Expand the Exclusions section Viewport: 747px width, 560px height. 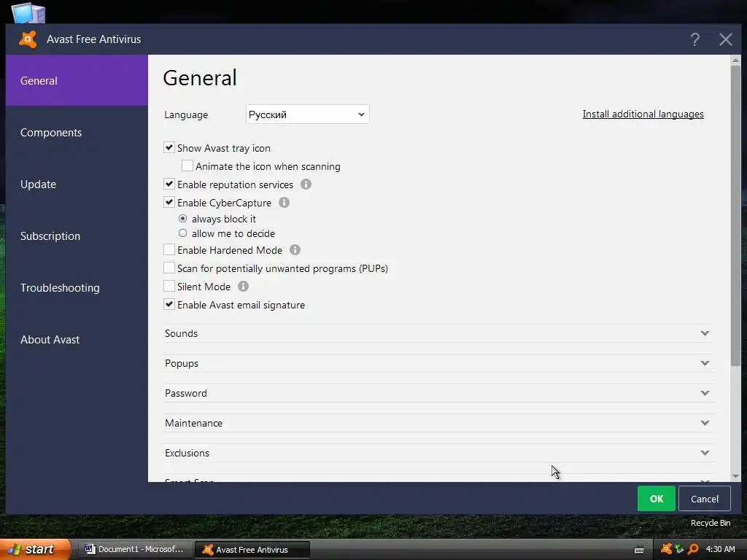[438, 453]
